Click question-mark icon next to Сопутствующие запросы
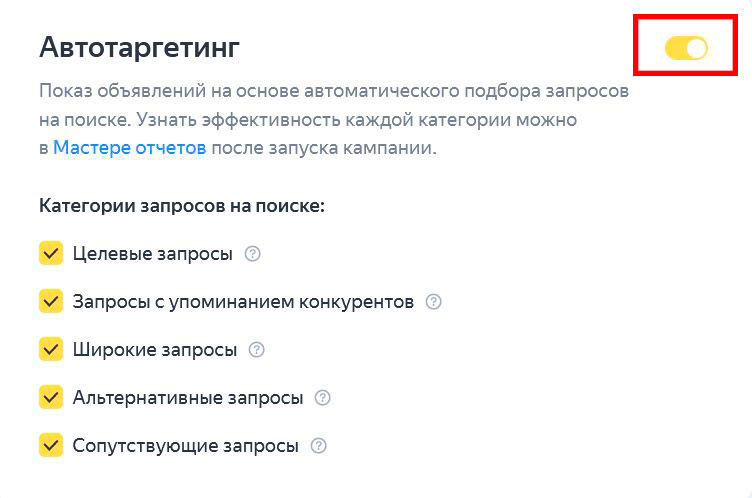 318,445
